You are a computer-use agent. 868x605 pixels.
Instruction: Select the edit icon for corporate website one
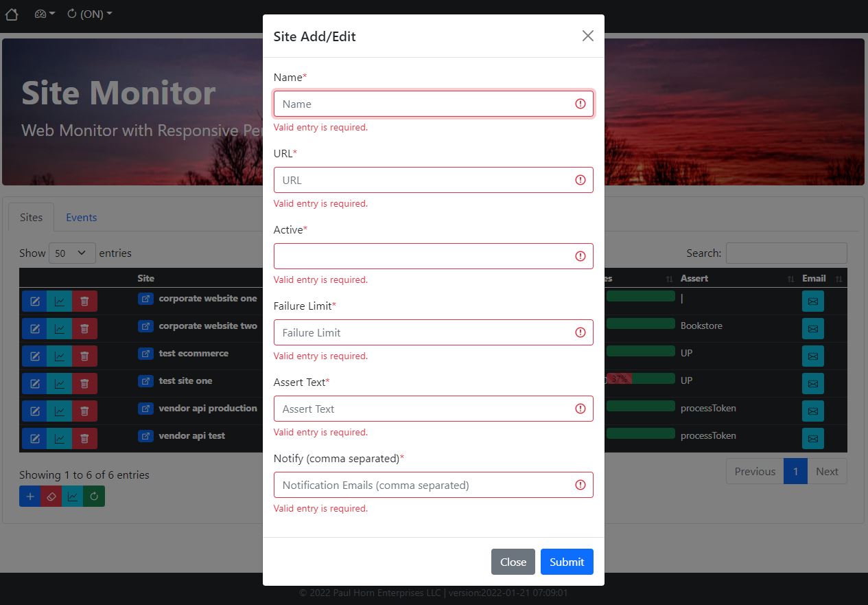[x=35, y=301]
